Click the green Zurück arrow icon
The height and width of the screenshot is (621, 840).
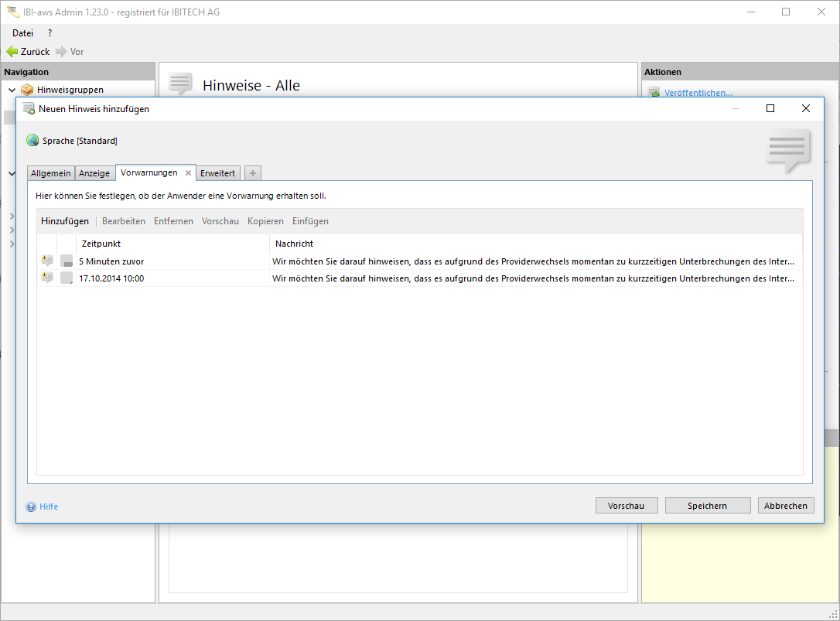(12, 52)
